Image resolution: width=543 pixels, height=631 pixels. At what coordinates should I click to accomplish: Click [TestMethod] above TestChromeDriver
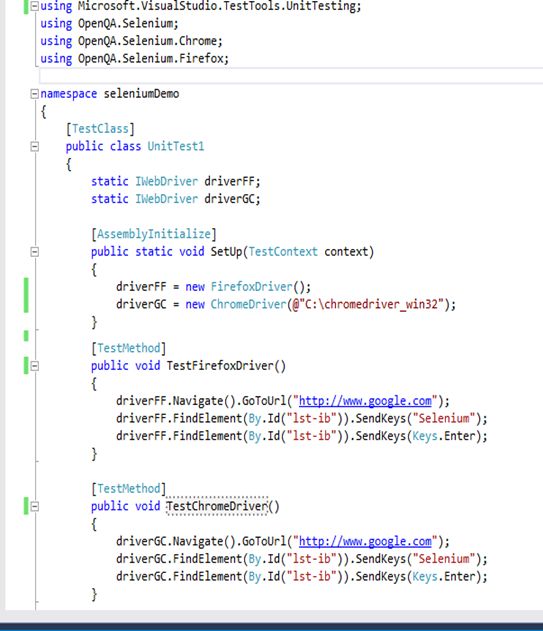[128, 489]
